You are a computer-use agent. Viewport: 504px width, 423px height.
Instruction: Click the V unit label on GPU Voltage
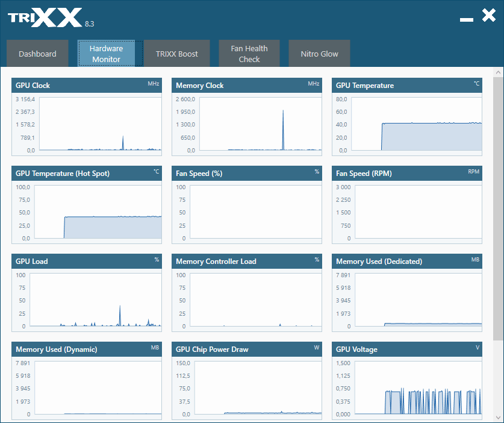pyautogui.click(x=478, y=348)
